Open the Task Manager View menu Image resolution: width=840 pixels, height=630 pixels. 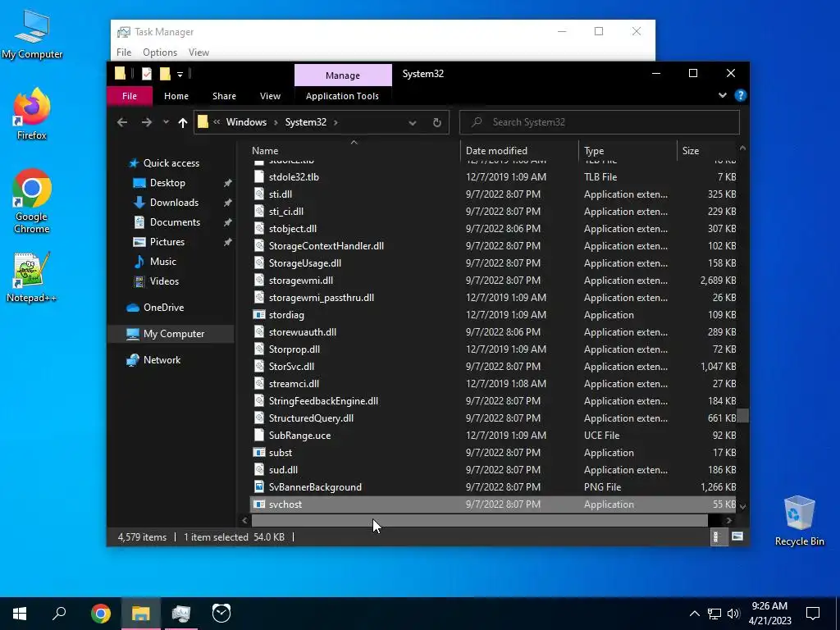point(199,52)
